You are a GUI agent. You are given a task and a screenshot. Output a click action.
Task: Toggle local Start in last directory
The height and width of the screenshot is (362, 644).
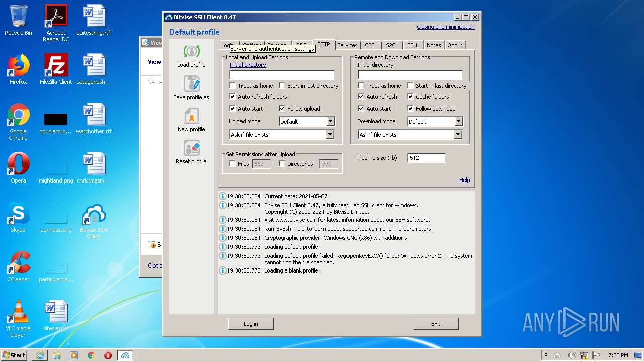pyautogui.click(x=282, y=86)
